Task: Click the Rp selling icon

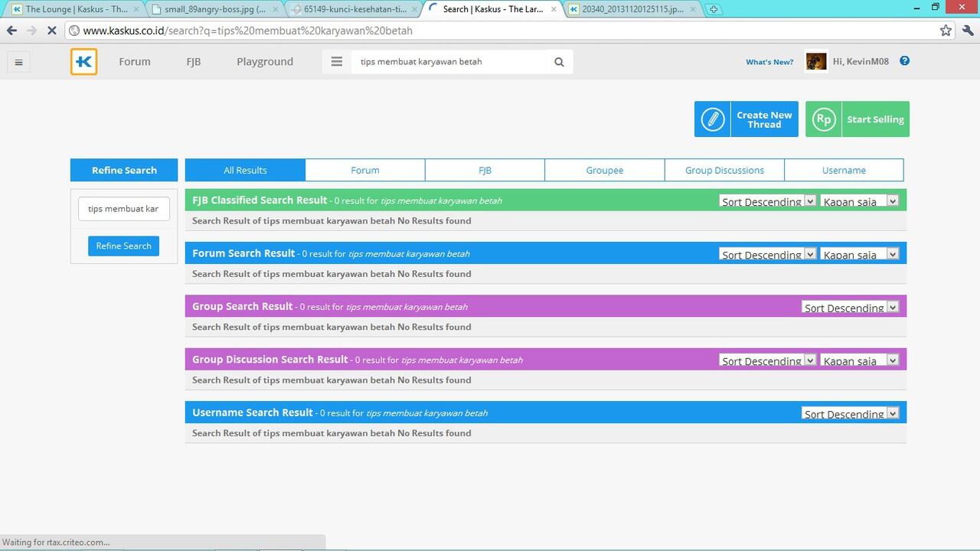Action: pos(824,119)
